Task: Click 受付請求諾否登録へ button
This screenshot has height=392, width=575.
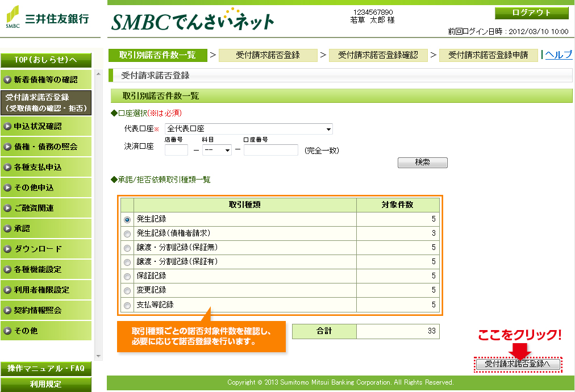Action: point(518,364)
